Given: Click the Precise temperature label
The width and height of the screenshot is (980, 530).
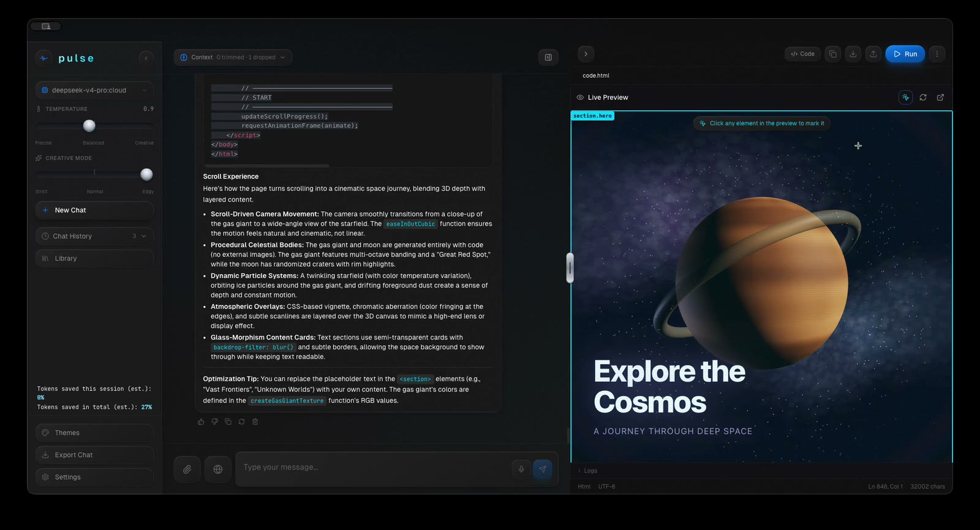Looking at the screenshot, I should pyautogui.click(x=43, y=143).
